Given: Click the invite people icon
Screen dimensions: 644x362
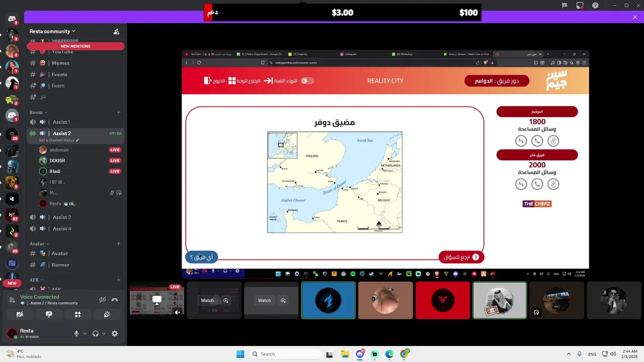Looking at the screenshot, I should pyautogui.click(x=117, y=31).
